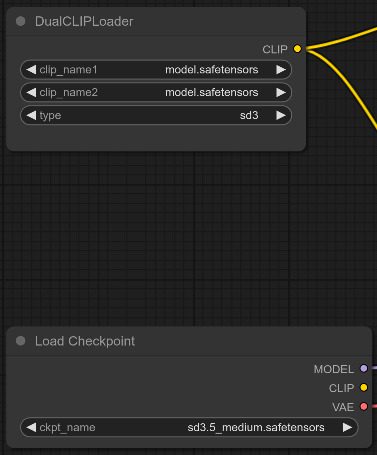Click the Load Checkpoint CLIP output dot

pos(364,388)
